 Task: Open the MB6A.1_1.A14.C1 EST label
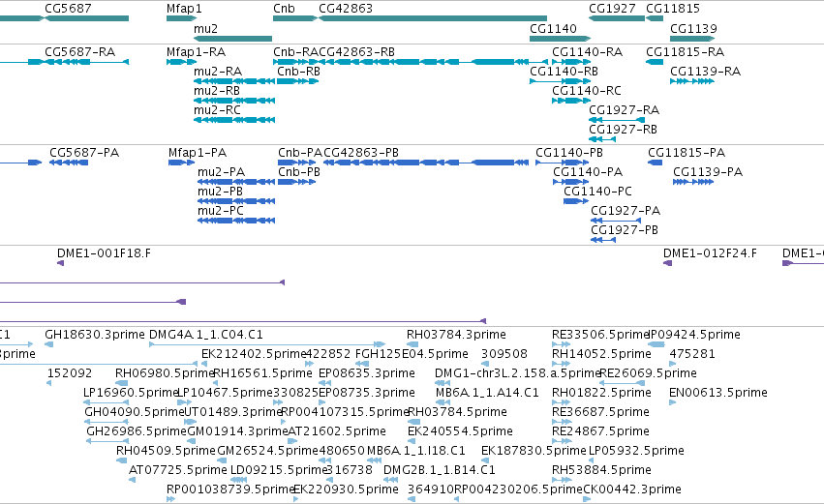click(487, 393)
